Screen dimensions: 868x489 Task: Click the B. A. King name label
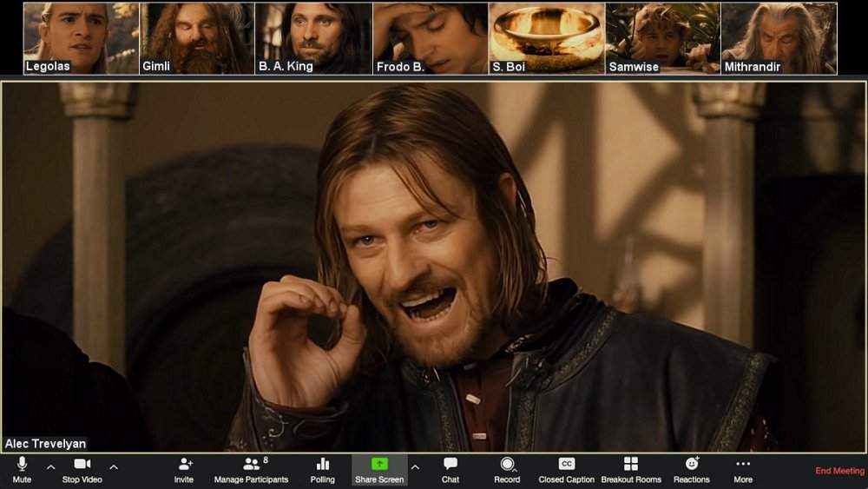point(286,67)
